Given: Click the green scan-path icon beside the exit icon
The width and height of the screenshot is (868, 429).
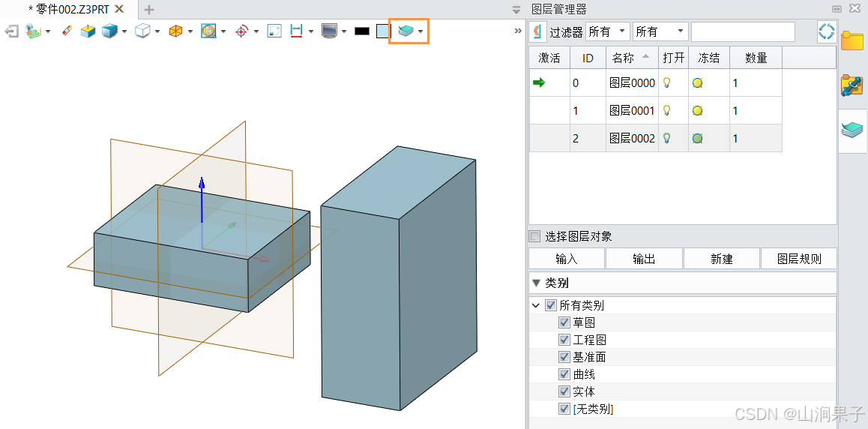Looking at the screenshot, I should pos(34,31).
